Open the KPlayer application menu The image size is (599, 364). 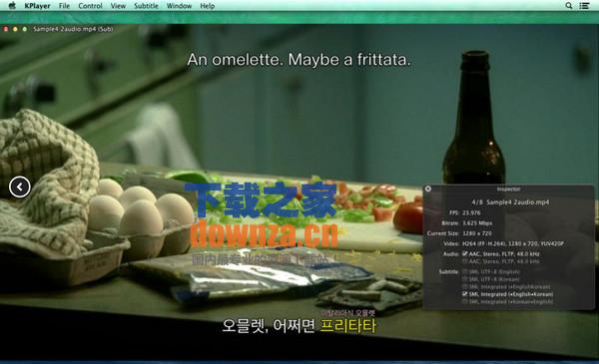pyautogui.click(x=37, y=6)
